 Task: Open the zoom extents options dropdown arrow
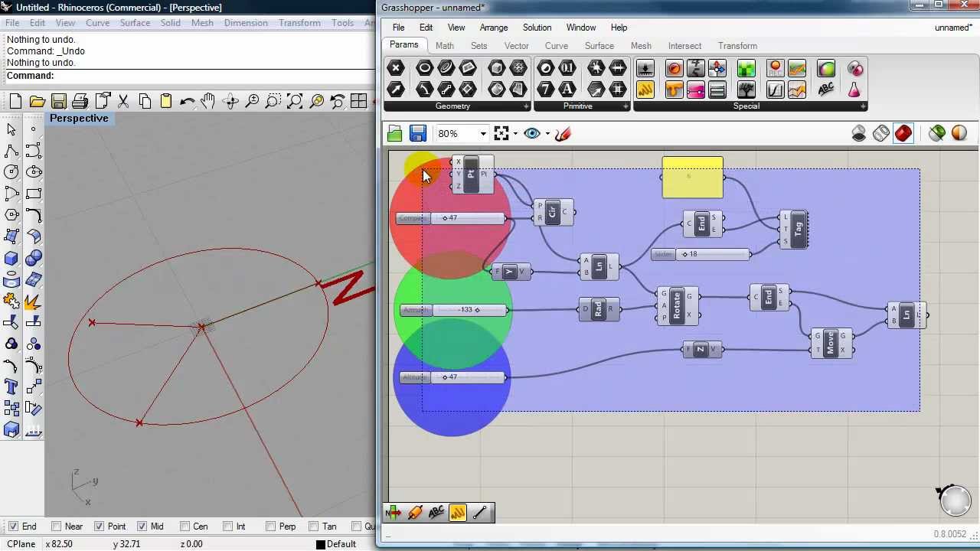pyautogui.click(x=515, y=134)
